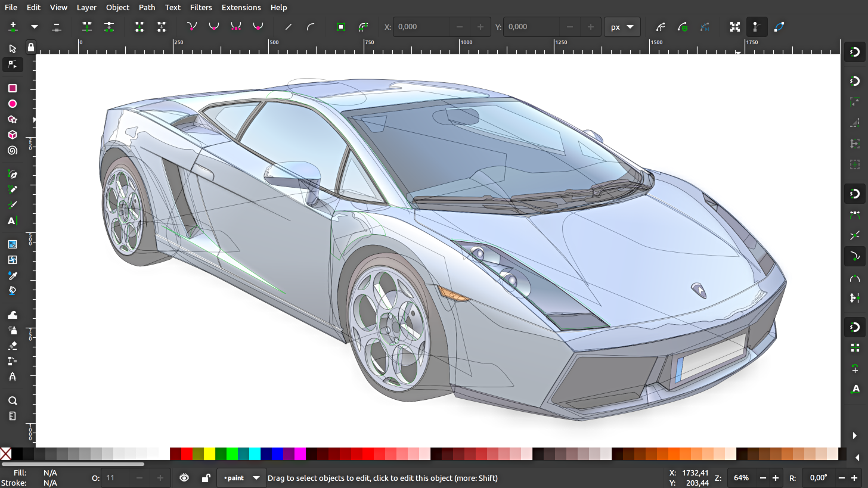Select the Pen (Bezier) tool
Viewport: 868px width, 488px height.
pyautogui.click(x=13, y=174)
